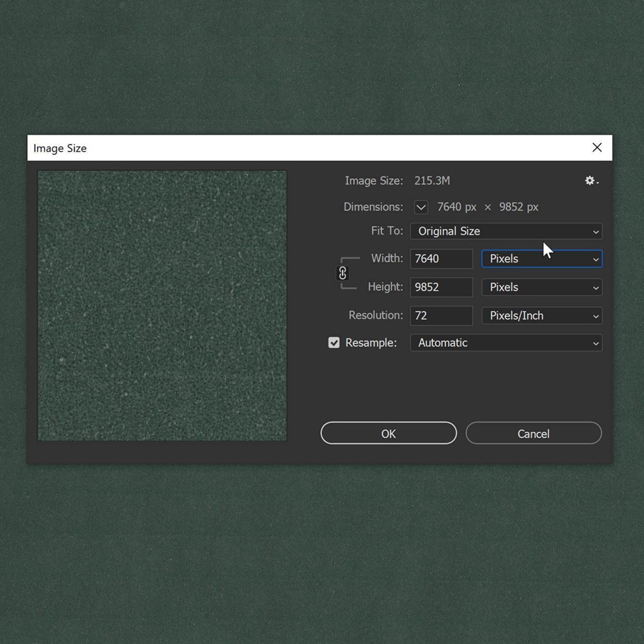
Task: Open the Height units Pixels dropdown
Action: tap(542, 288)
